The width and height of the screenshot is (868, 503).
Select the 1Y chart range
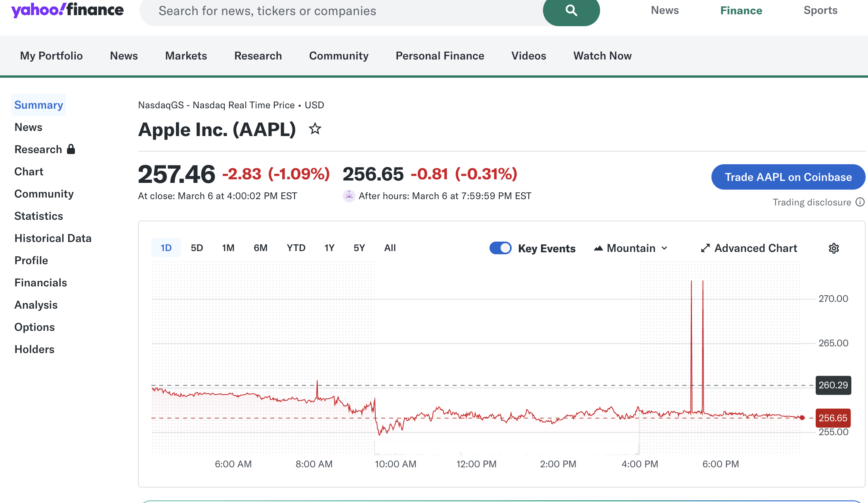tap(329, 248)
